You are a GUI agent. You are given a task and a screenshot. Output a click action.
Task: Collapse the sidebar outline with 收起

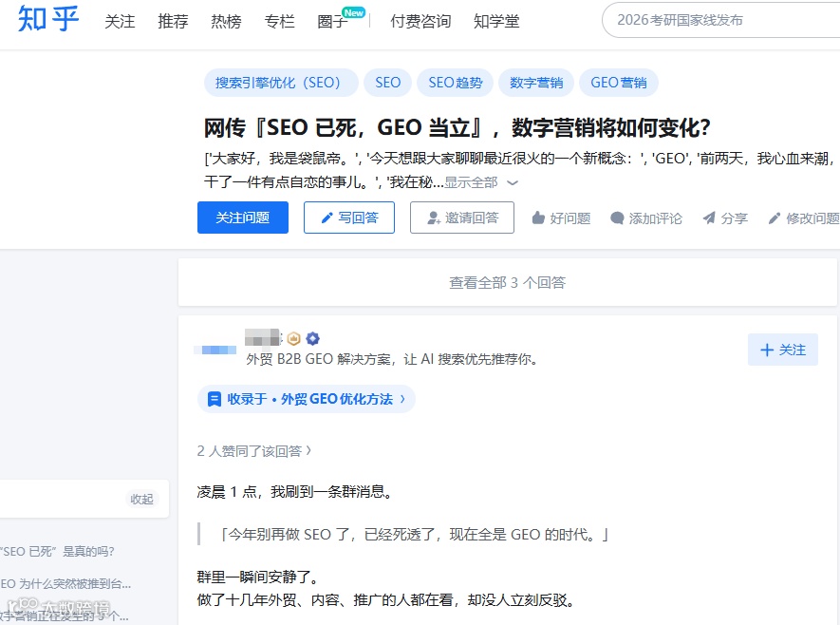point(142,499)
